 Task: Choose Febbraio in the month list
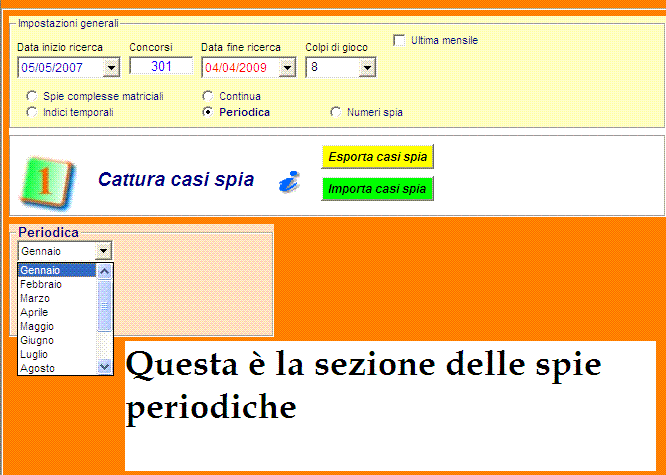[57, 284]
